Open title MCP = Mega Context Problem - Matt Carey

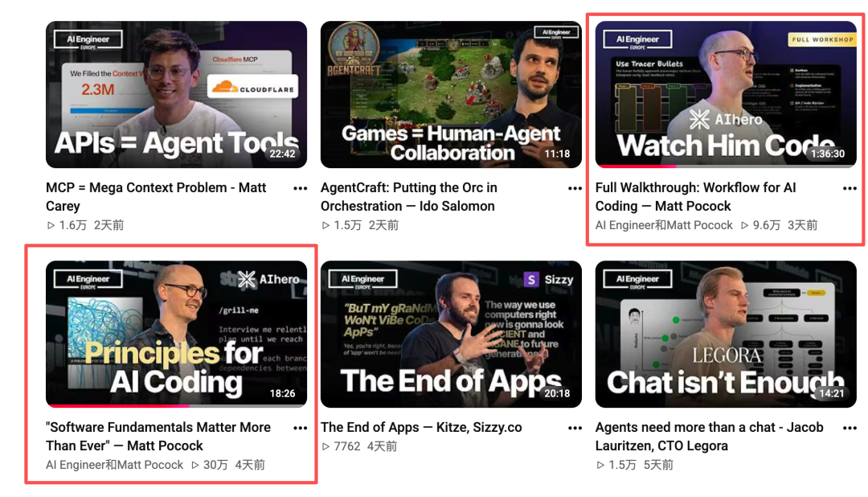pos(156,197)
